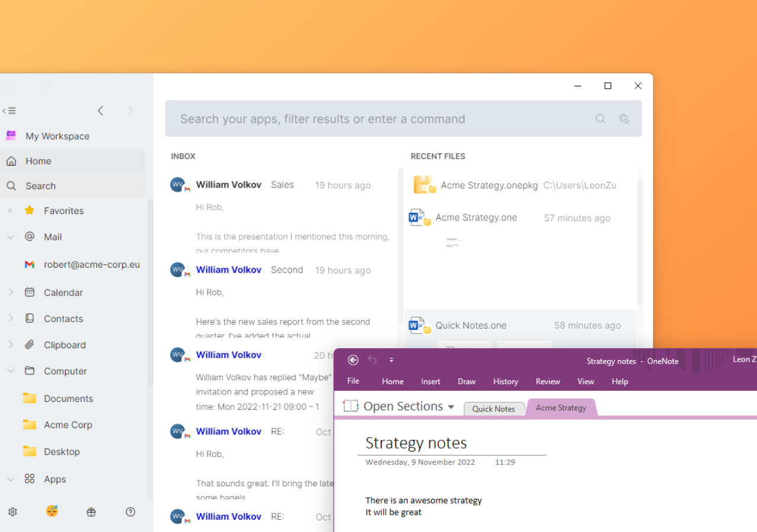Switch to the Home tab in OneNote
Viewport: 757px width, 532px height.
pos(393,381)
